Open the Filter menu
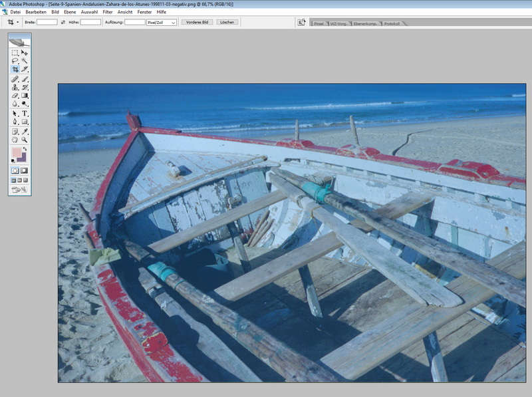Screen dimensions: 532x397 [108, 12]
